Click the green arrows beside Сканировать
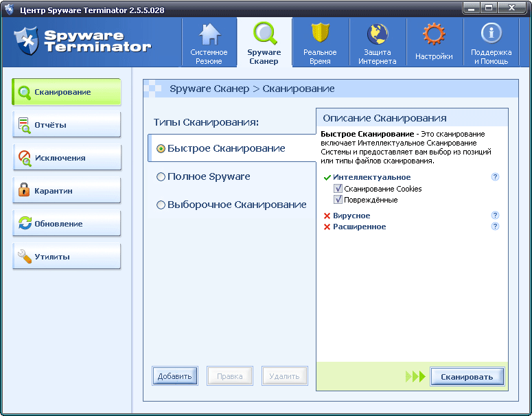Viewport: 532px width, 416px height. [x=415, y=376]
